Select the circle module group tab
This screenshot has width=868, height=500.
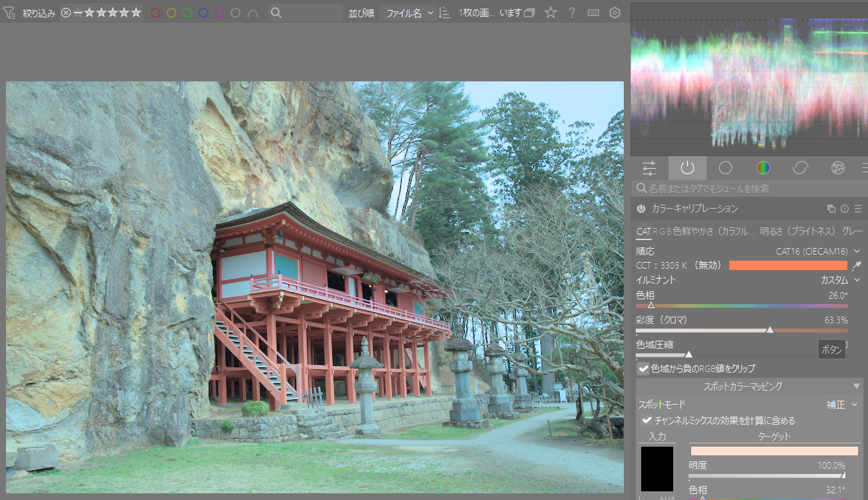725,168
